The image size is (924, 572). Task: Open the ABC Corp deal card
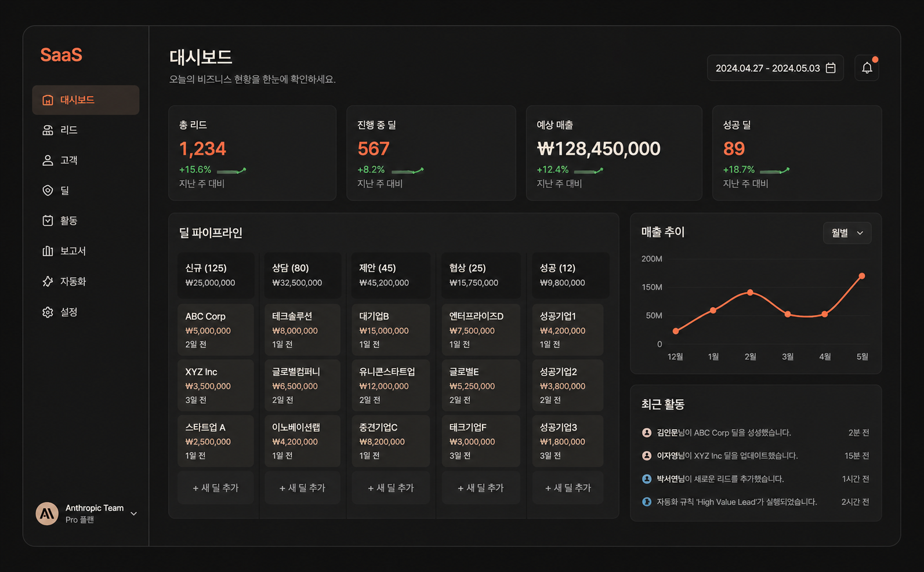[215, 330]
